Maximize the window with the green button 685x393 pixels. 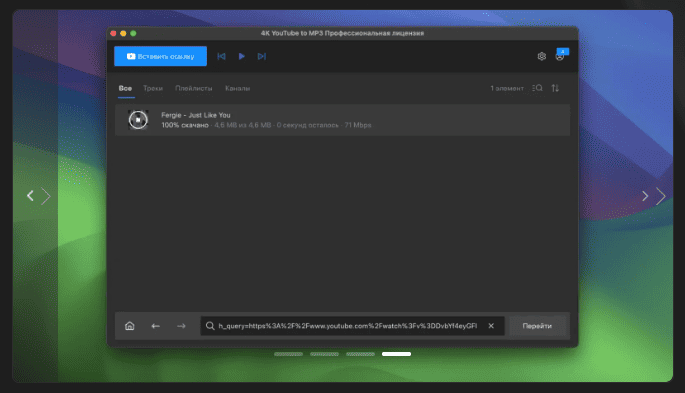pos(133,33)
